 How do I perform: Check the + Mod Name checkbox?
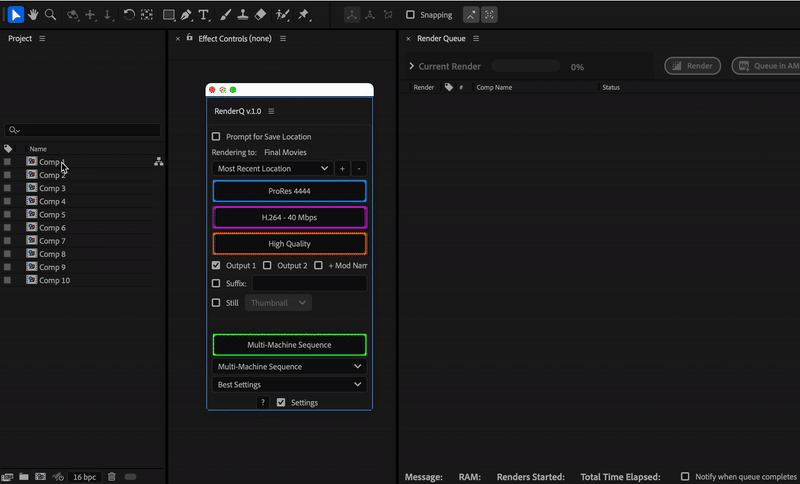coord(318,265)
